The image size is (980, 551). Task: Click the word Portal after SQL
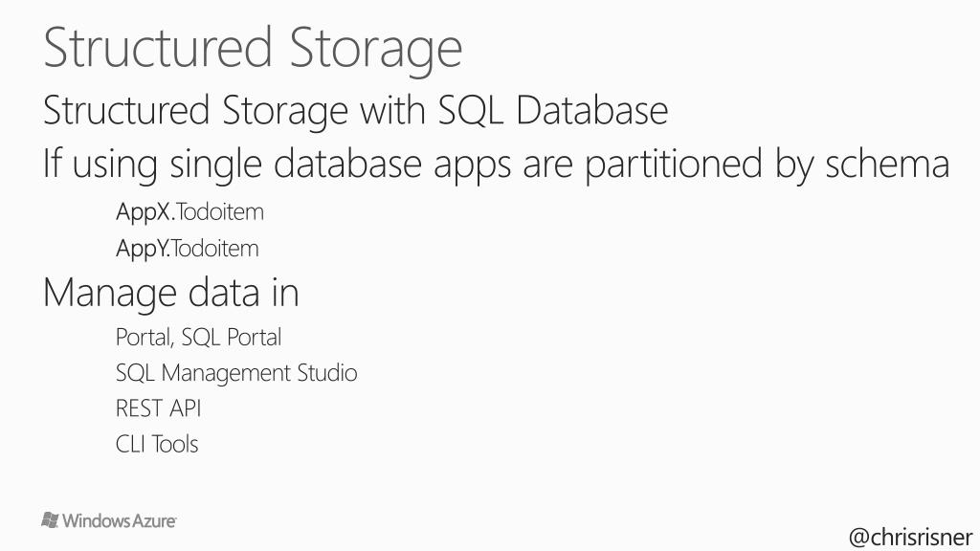point(254,338)
